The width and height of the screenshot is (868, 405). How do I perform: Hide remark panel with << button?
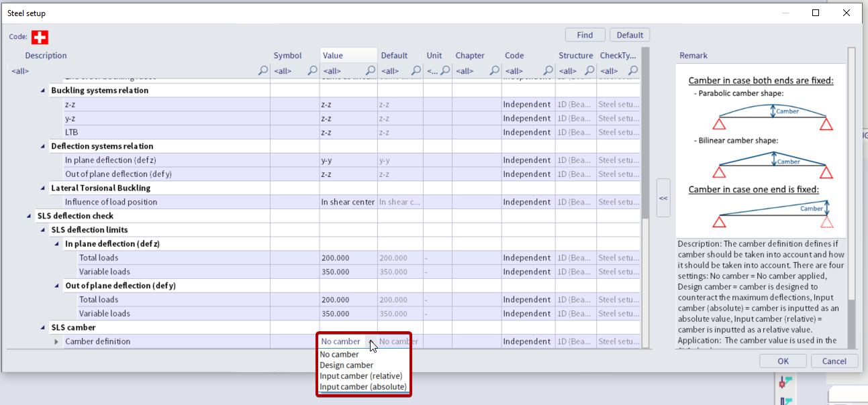pyautogui.click(x=663, y=198)
